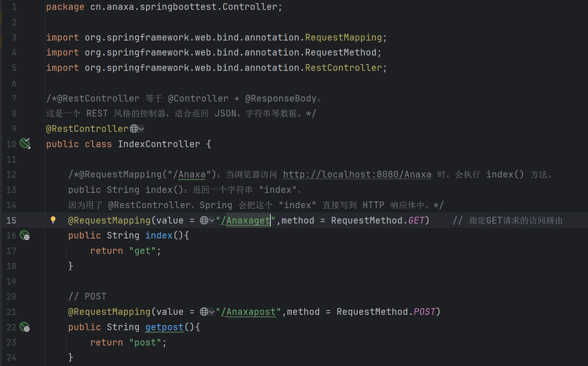Click the POST constant in RequestMethod.POST
The height and width of the screenshot is (366, 588).
(x=425, y=312)
